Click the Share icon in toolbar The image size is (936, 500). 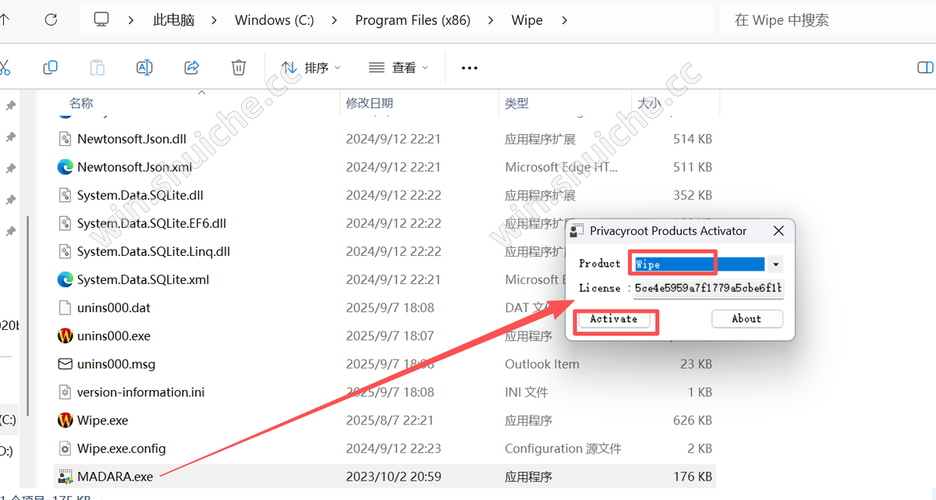[192, 67]
